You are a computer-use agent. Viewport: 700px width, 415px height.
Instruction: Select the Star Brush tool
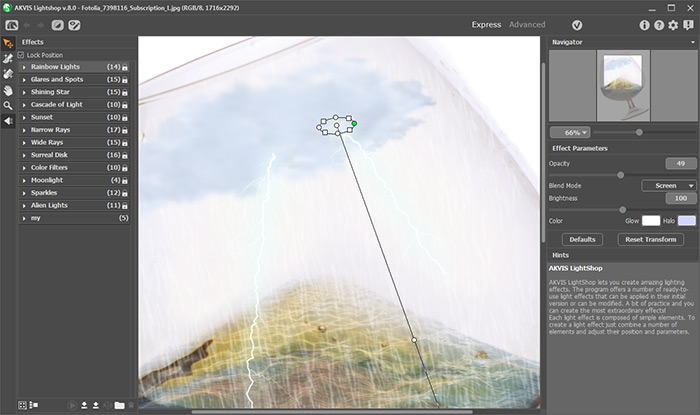pos(8,59)
